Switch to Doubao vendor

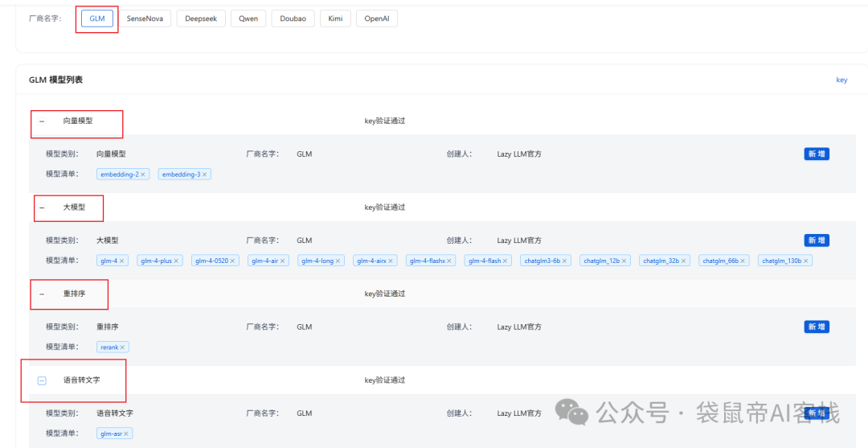[293, 18]
